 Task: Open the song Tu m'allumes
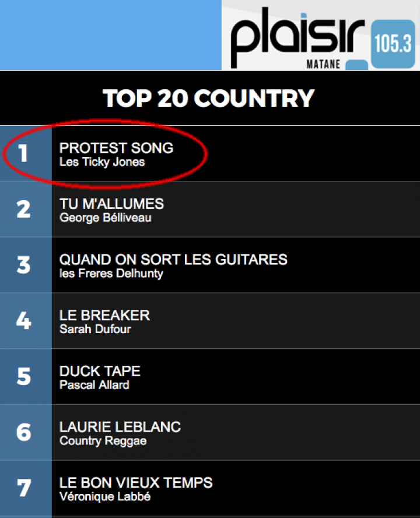111,204
